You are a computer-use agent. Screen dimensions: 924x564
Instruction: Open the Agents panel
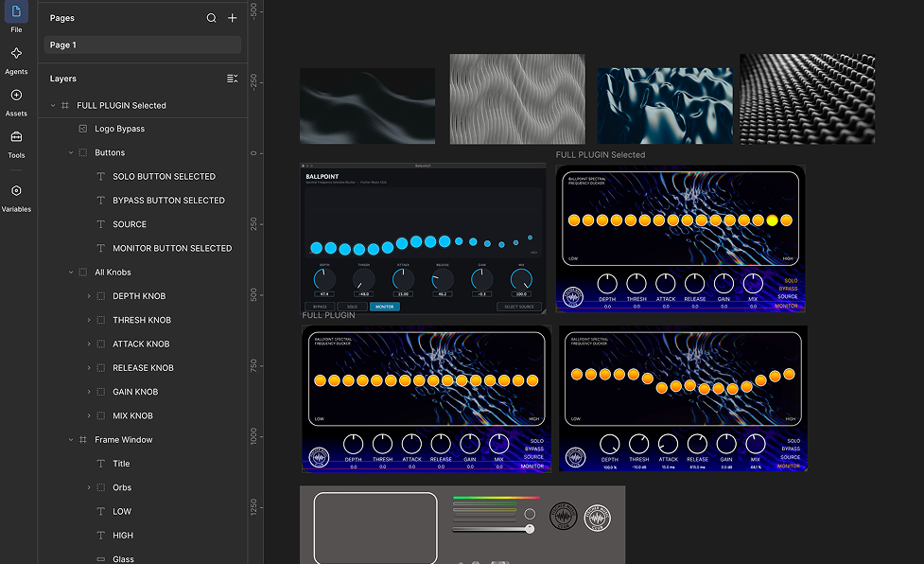pos(16,61)
